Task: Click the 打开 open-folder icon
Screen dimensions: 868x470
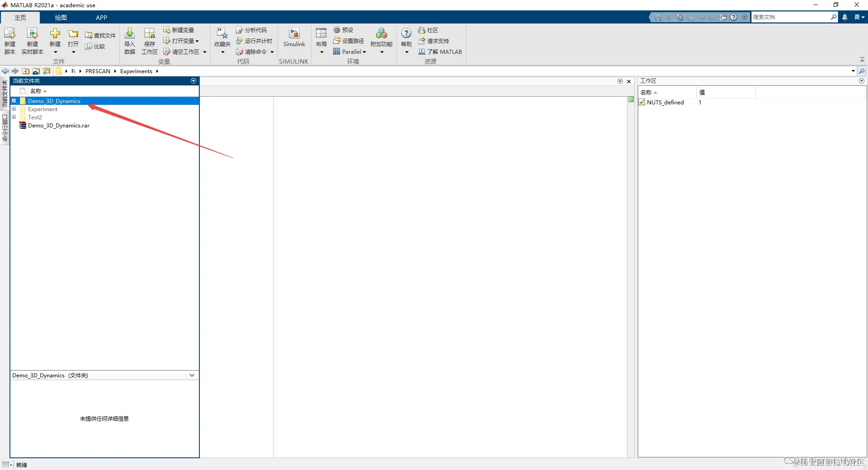Action: click(x=73, y=34)
